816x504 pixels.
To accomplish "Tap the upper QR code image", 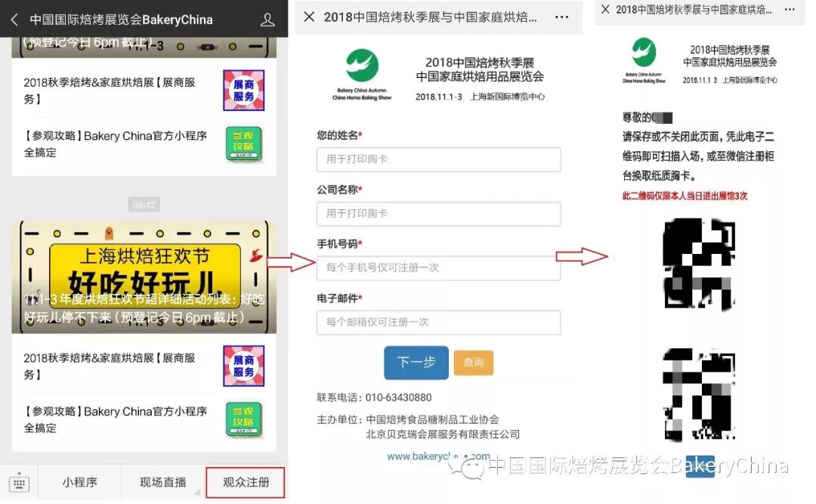I will [700, 264].
